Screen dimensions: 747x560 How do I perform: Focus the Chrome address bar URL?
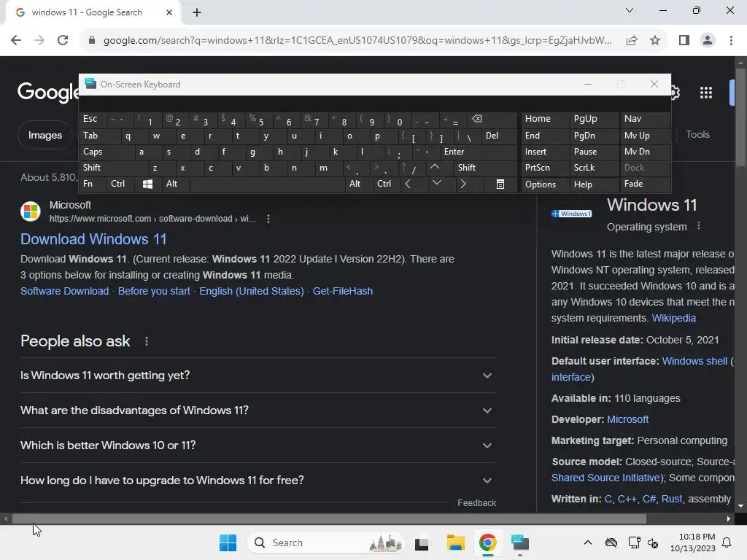[x=357, y=41]
